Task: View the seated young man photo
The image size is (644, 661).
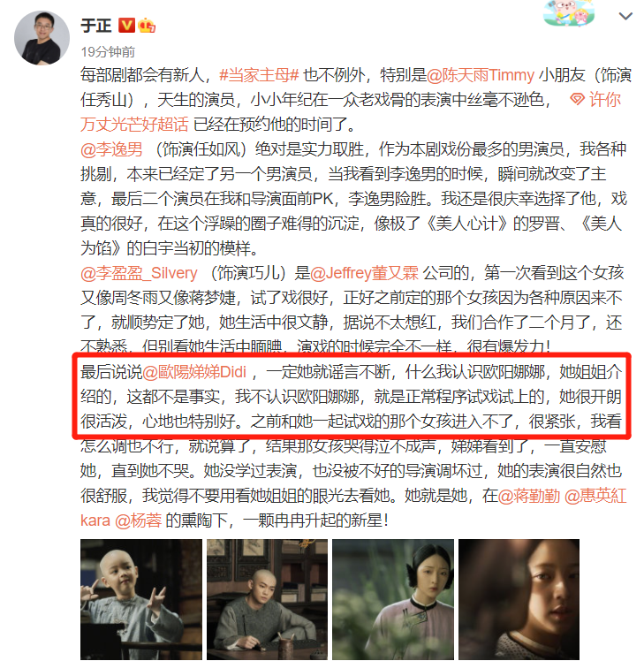Action: tap(267, 599)
